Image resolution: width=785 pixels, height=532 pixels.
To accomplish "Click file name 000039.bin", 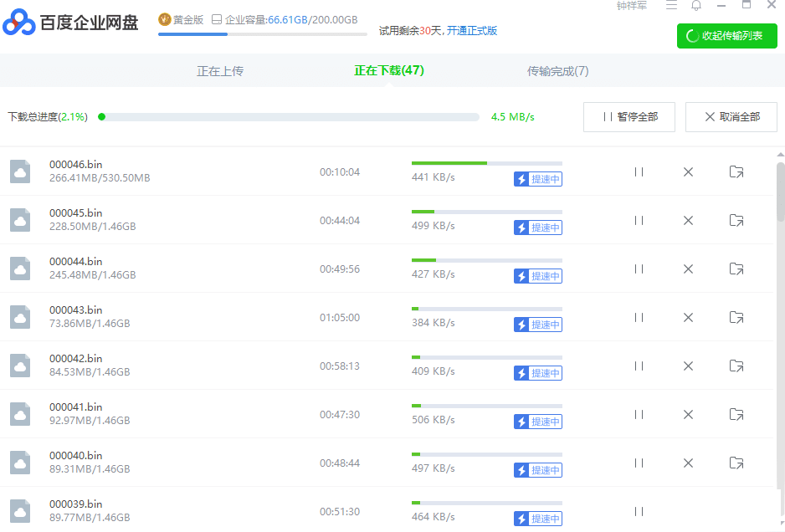I will pos(75,504).
